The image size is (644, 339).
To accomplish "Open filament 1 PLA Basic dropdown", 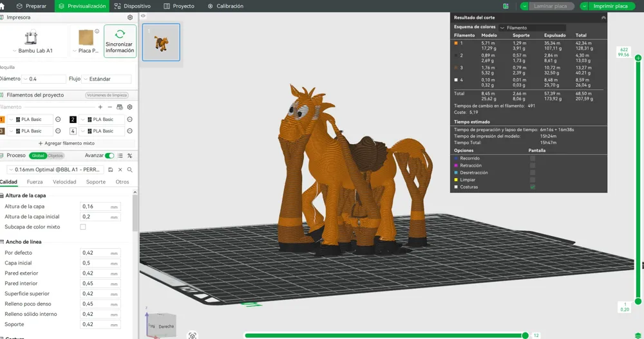I will tap(30, 120).
